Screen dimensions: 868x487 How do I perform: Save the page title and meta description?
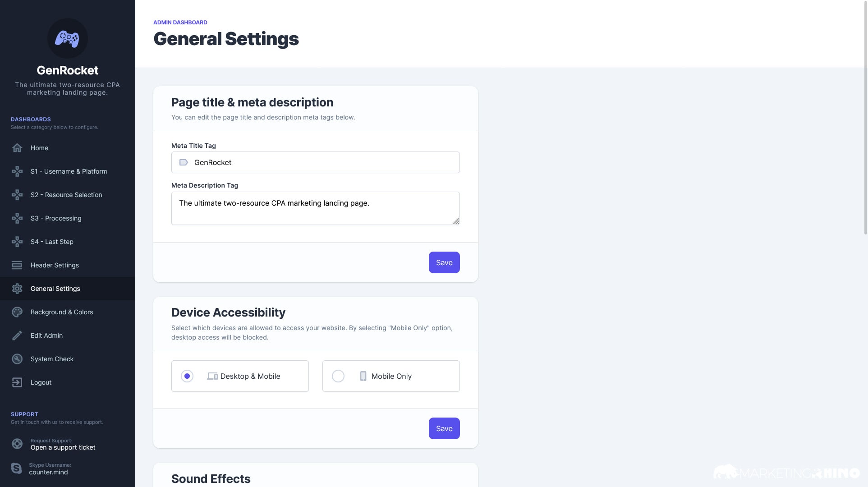tap(444, 262)
